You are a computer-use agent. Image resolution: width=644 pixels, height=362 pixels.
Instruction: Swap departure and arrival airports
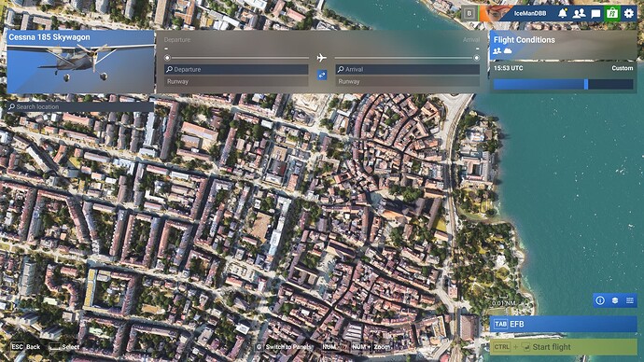322,76
